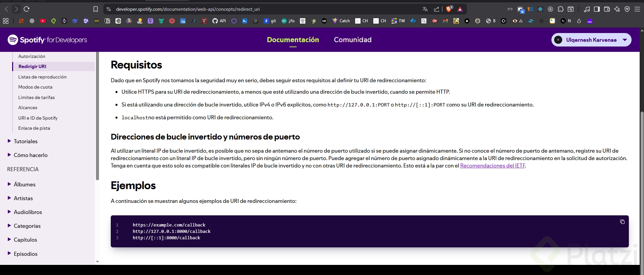Image resolution: width=644 pixels, height=275 pixels.
Task: Click the browser forward arrow
Action: [x=16, y=9]
